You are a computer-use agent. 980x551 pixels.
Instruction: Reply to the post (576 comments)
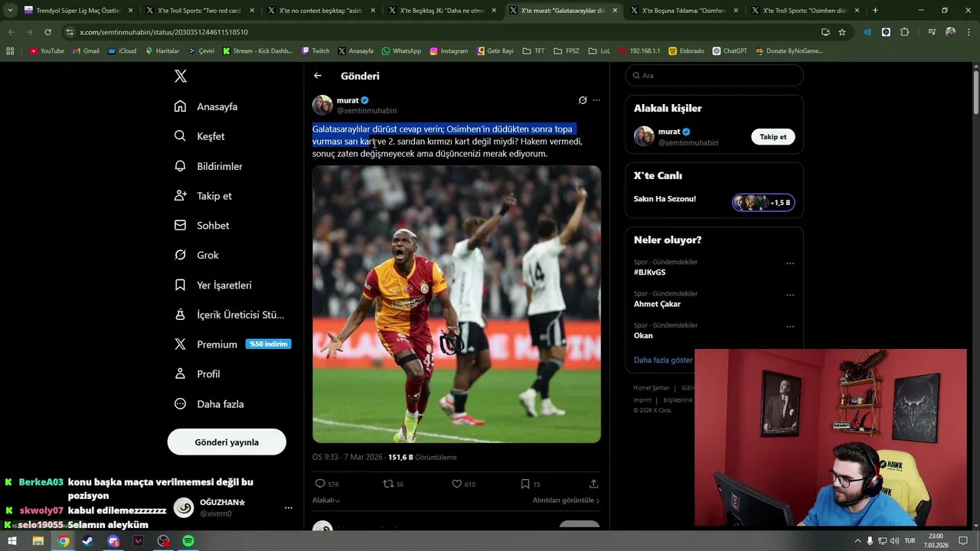(x=327, y=484)
